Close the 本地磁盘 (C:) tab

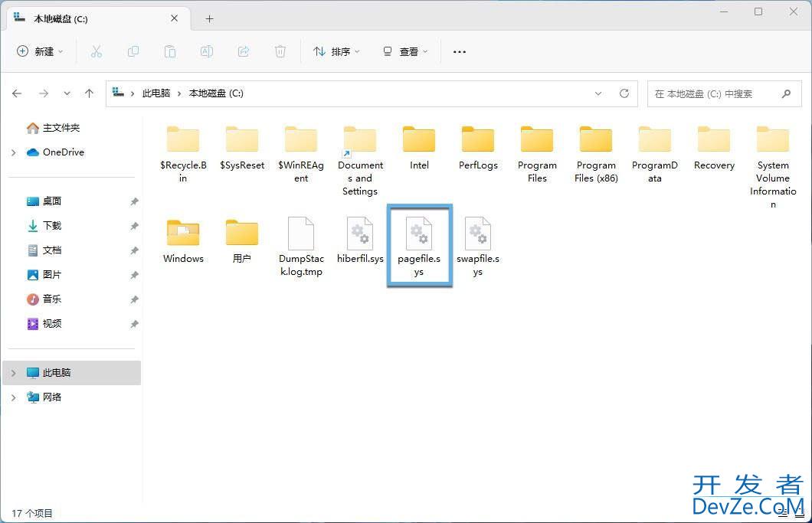pos(174,18)
